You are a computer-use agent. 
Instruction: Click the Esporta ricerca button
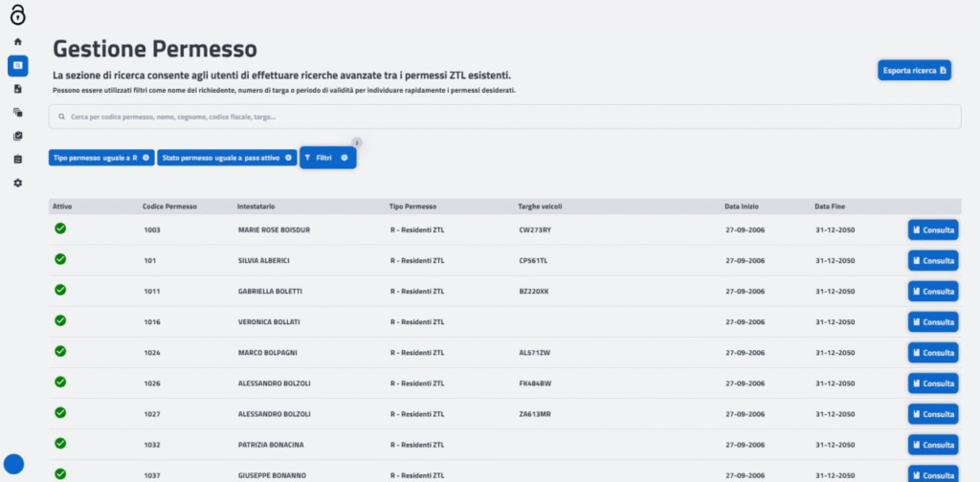[914, 71]
